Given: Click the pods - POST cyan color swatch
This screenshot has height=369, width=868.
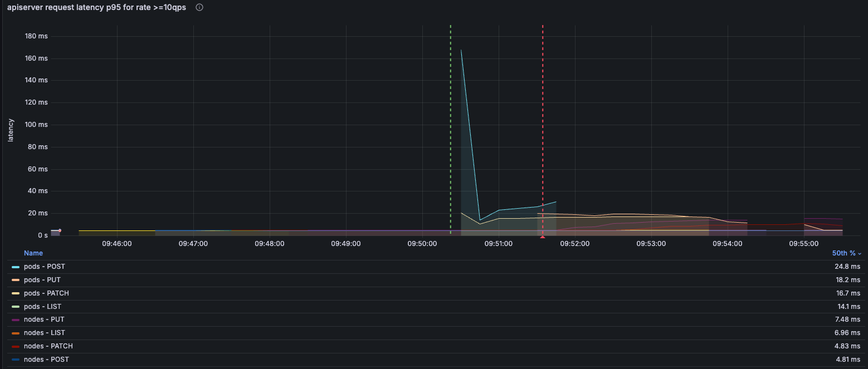Looking at the screenshot, I should [x=16, y=267].
